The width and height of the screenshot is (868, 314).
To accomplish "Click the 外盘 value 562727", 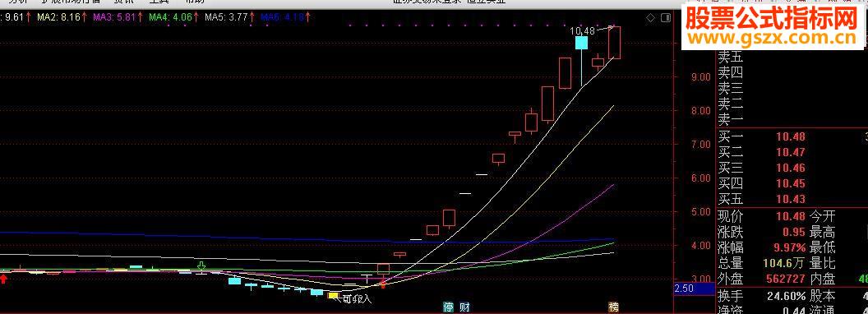I will (x=785, y=279).
